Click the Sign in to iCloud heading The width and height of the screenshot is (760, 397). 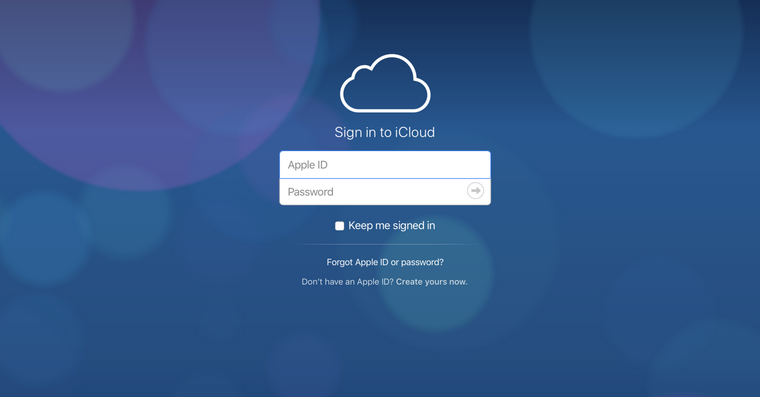coord(385,132)
